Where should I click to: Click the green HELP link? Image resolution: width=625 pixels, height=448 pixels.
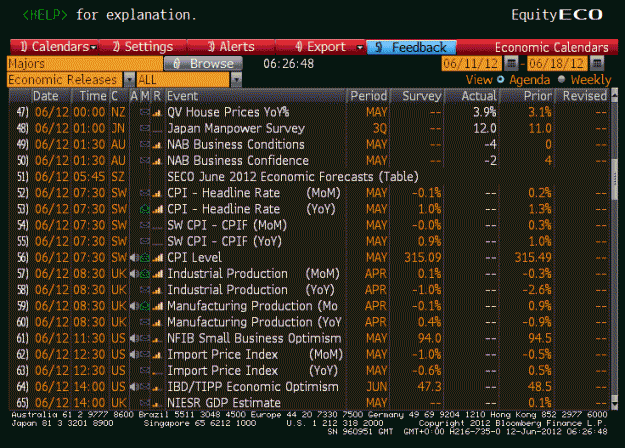point(45,15)
